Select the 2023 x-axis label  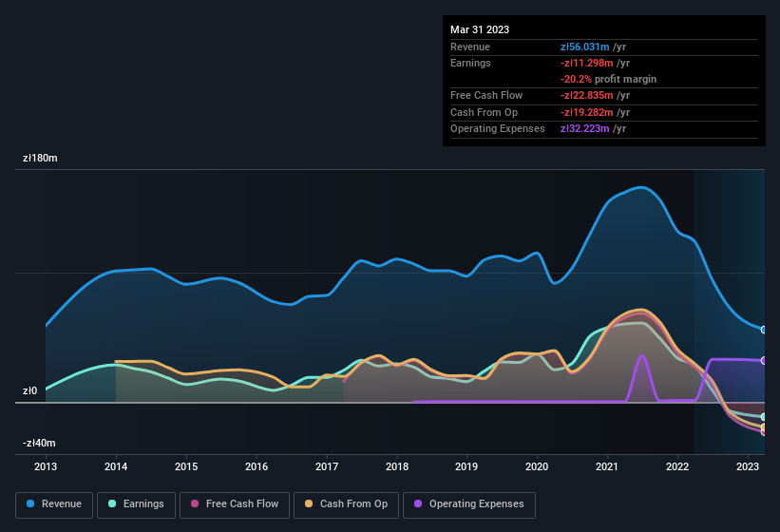(x=747, y=466)
